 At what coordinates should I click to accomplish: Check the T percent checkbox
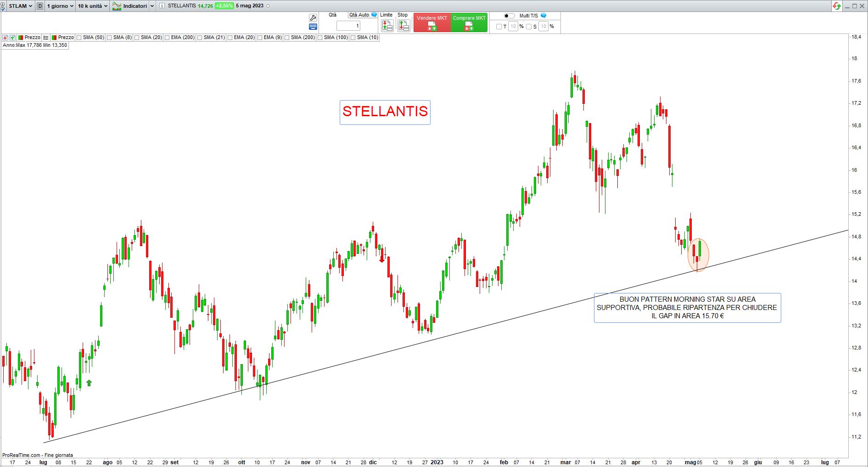(499, 27)
